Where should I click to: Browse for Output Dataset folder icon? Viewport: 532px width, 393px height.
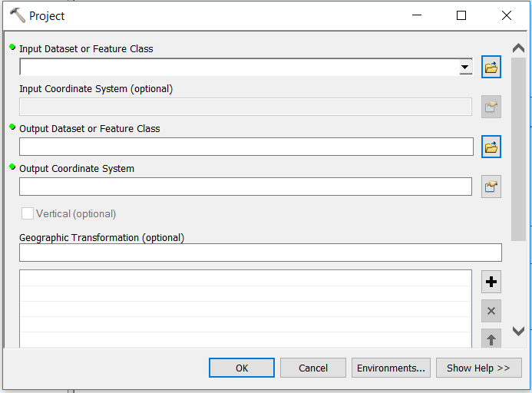491,147
